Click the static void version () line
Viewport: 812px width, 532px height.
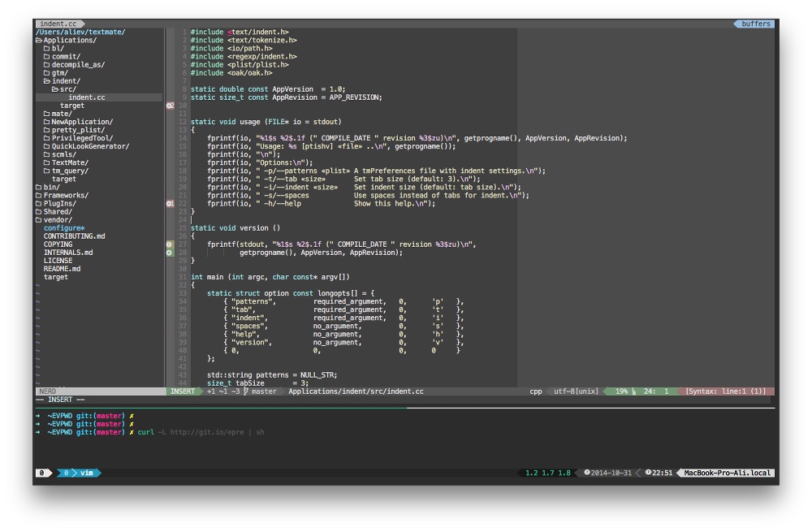click(x=235, y=228)
